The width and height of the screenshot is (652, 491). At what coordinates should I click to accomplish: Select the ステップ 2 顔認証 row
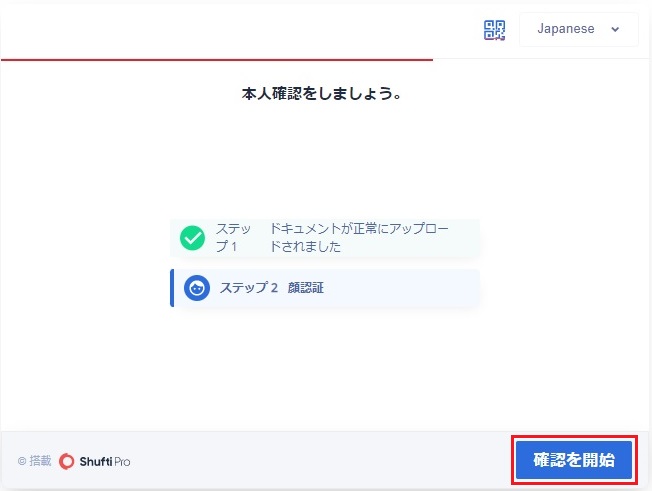325,288
